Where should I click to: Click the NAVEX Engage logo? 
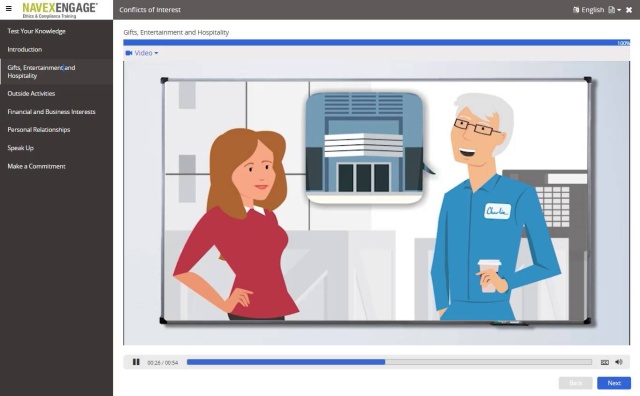pyautogui.click(x=60, y=10)
